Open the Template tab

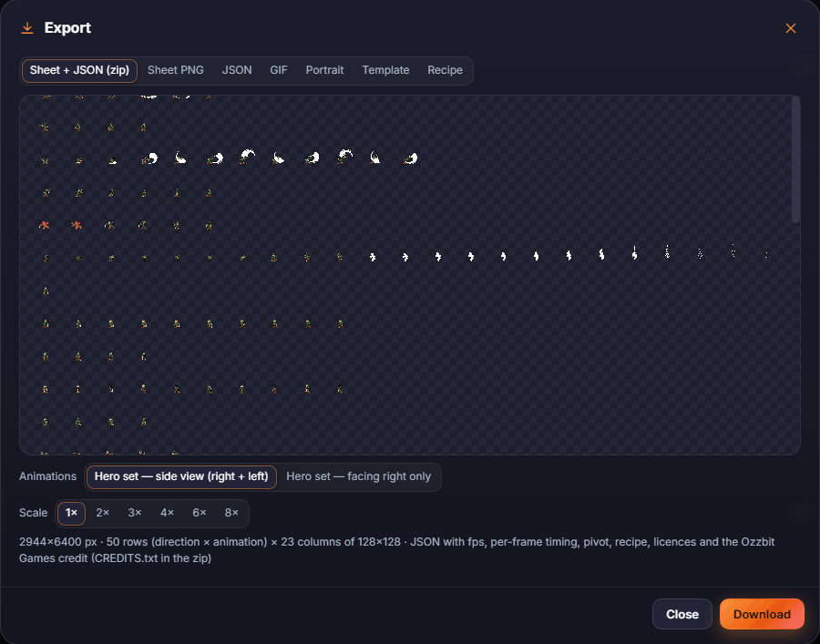[386, 70]
